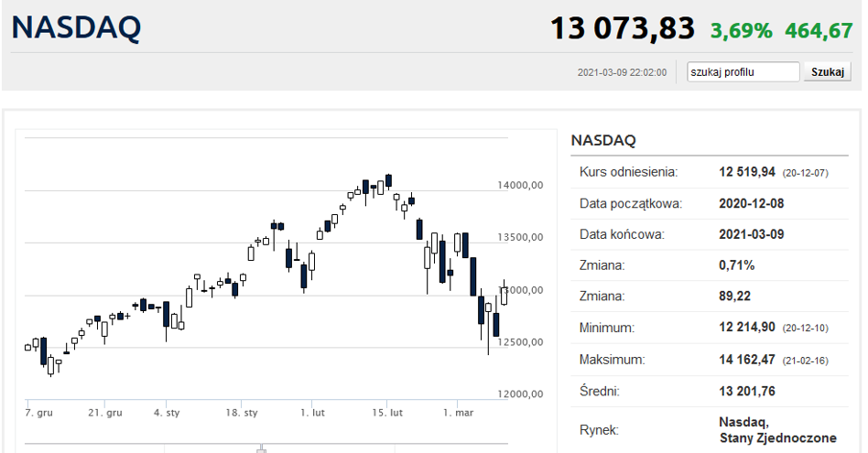
Task: Click the Data początkowa value 2020-12-08
Action: click(x=751, y=203)
